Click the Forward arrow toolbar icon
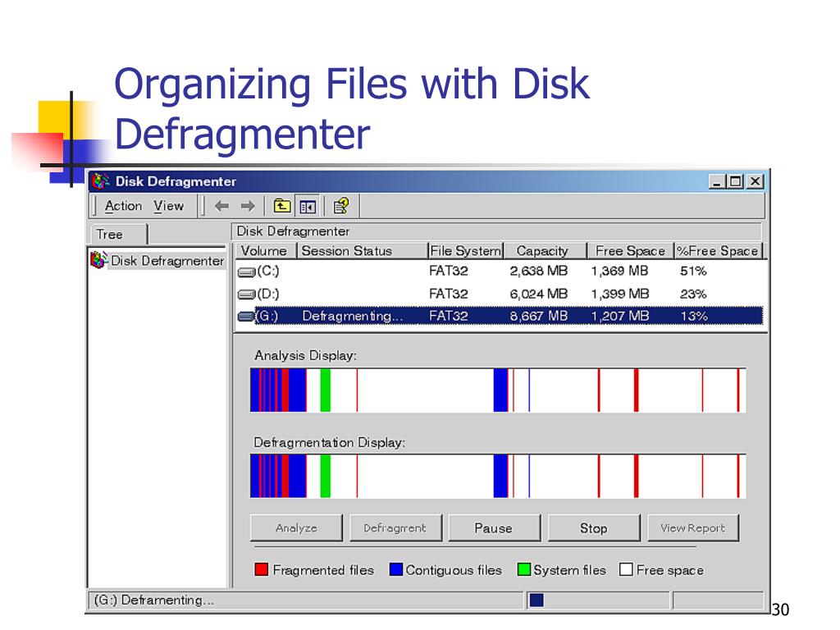840x630 pixels. click(x=248, y=206)
